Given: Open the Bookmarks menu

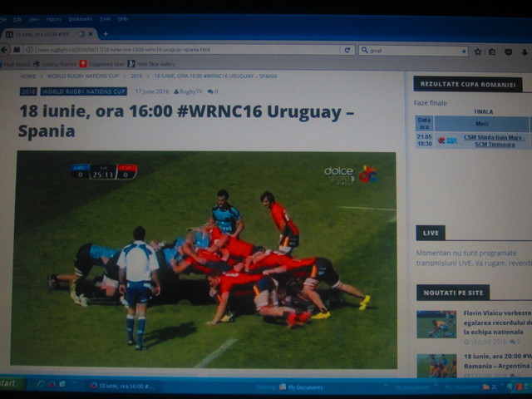Looking at the screenshot, I should (81, 19).
